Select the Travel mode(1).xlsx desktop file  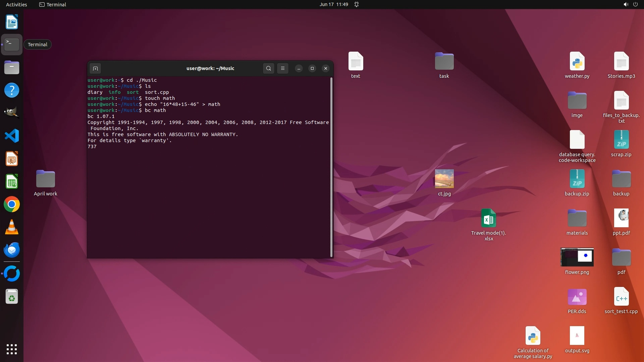pos(488,218)
